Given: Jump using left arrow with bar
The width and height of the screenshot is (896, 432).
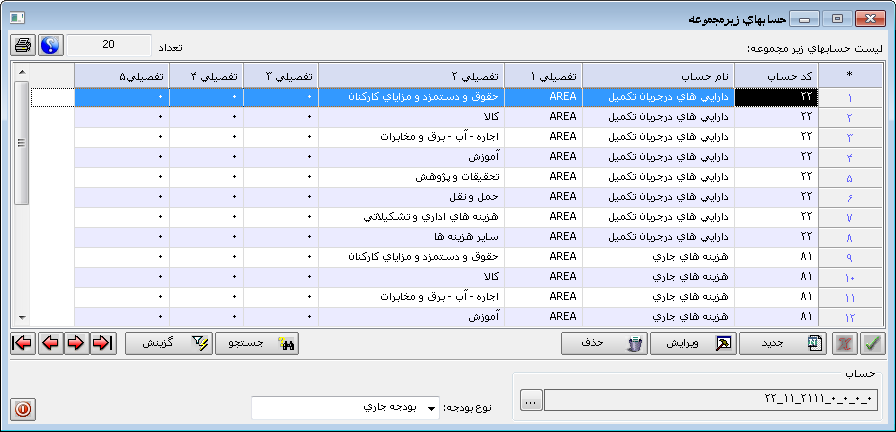Looking at the screenshot, I should pyautogui.click(x=22, y=343).
